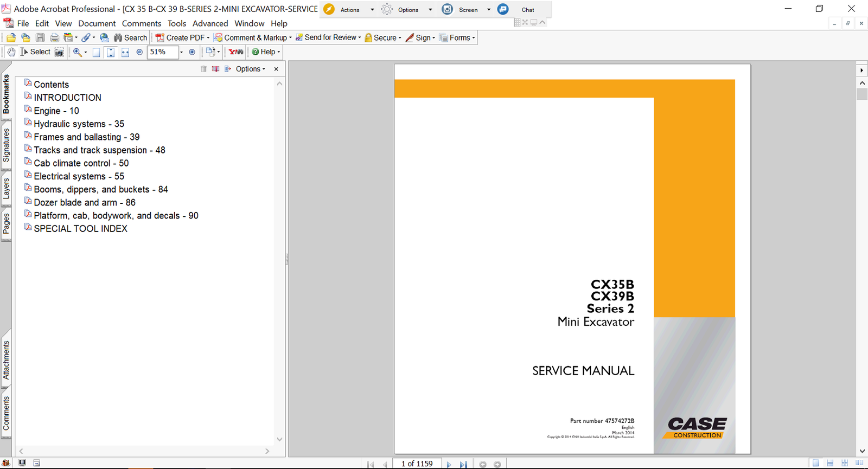Toggle the Fit Page view button

111,52
